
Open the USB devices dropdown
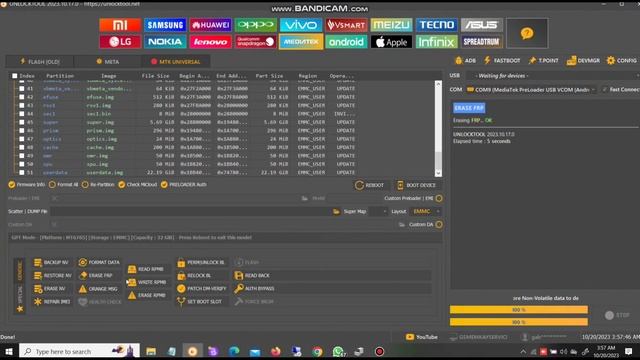pyautogui.click(x=552, y=76)
